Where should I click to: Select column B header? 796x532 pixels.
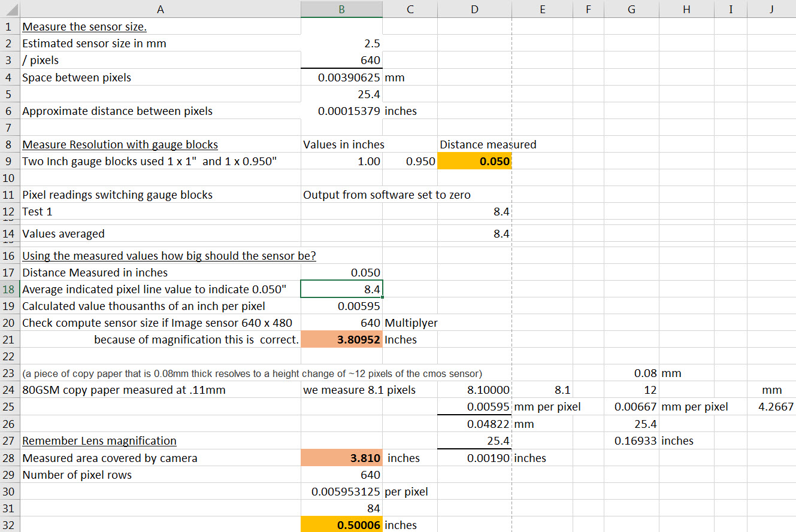point(341,9)
